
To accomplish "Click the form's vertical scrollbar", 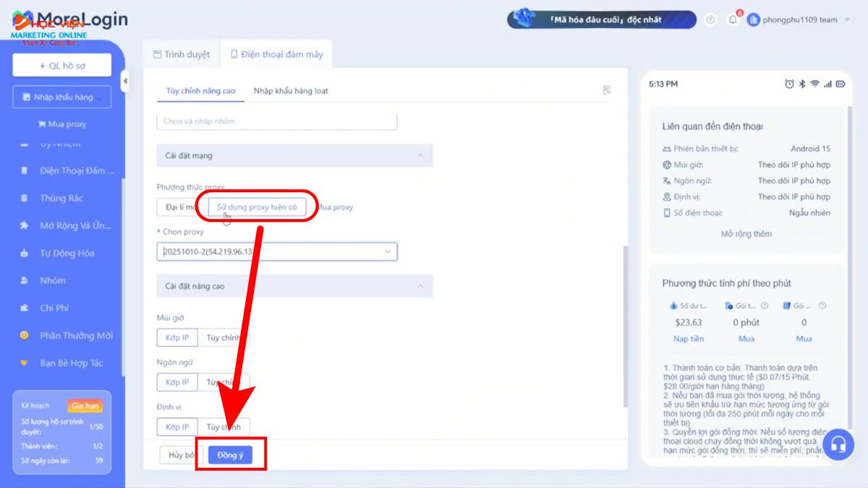I will coord(625,325).
